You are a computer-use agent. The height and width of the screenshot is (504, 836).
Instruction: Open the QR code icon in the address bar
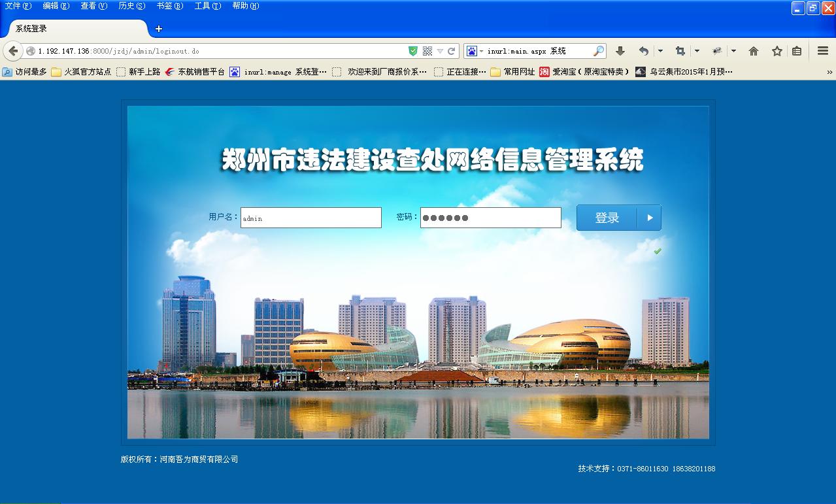point(427,51)
